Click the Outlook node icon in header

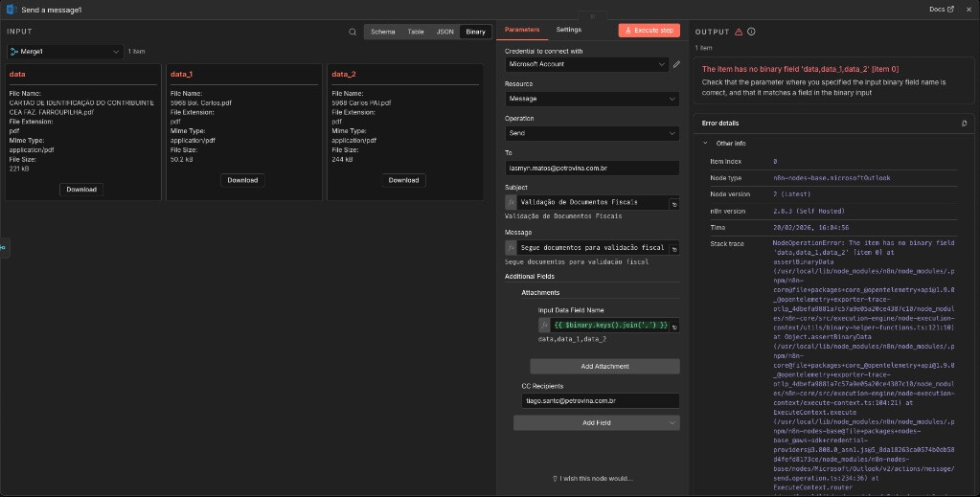pyautogui.click(x=10, y=9)
